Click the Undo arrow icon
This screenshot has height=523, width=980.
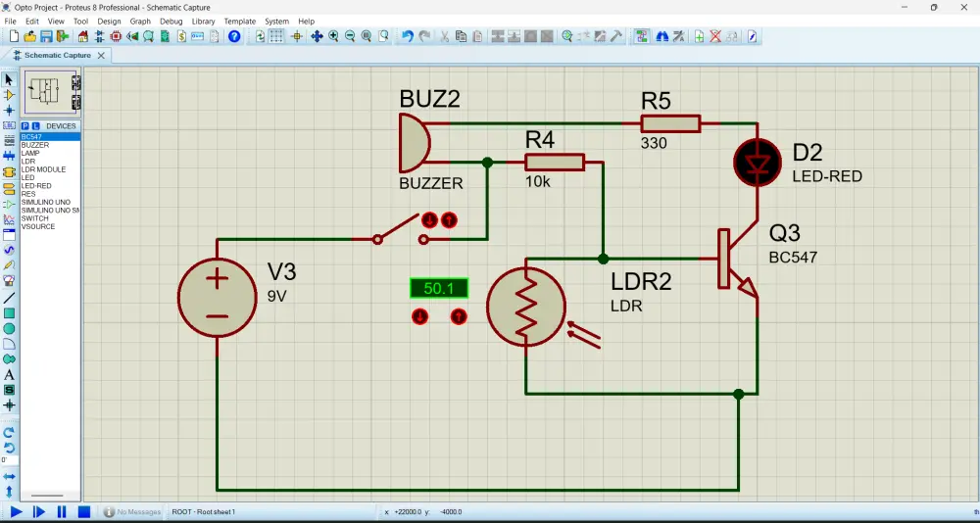pos(408,36)
